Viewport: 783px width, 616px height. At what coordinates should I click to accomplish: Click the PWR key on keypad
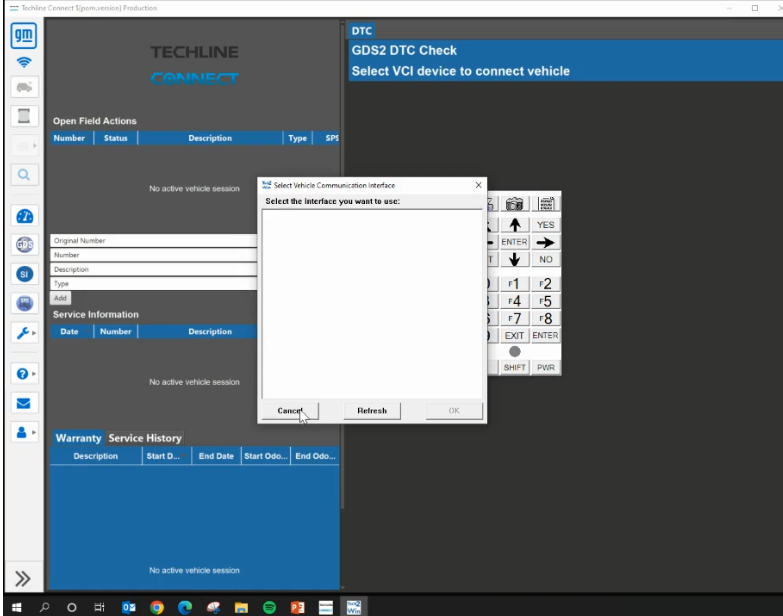(545, 367)
